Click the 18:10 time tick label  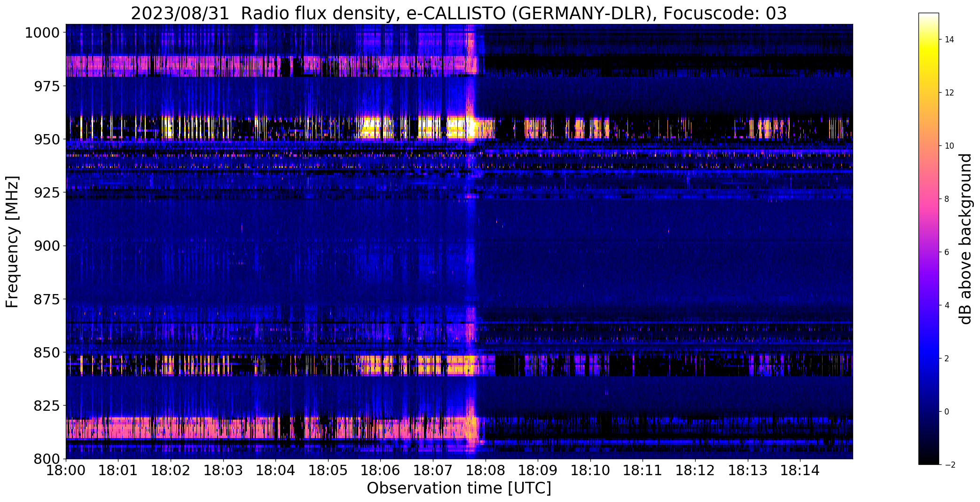(x=590, y=470)
